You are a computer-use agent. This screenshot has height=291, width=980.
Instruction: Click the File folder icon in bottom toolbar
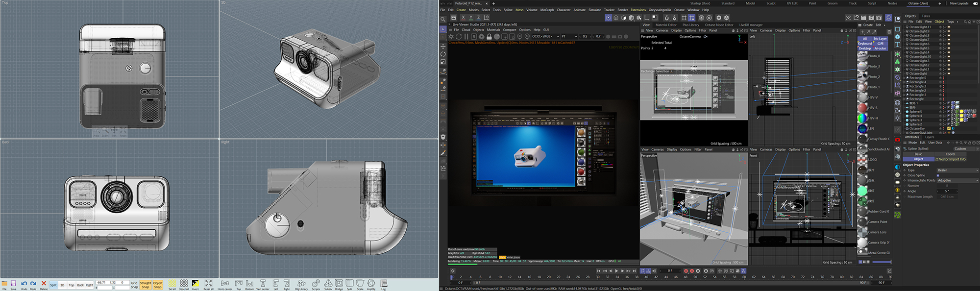click(x=4, y=283)
